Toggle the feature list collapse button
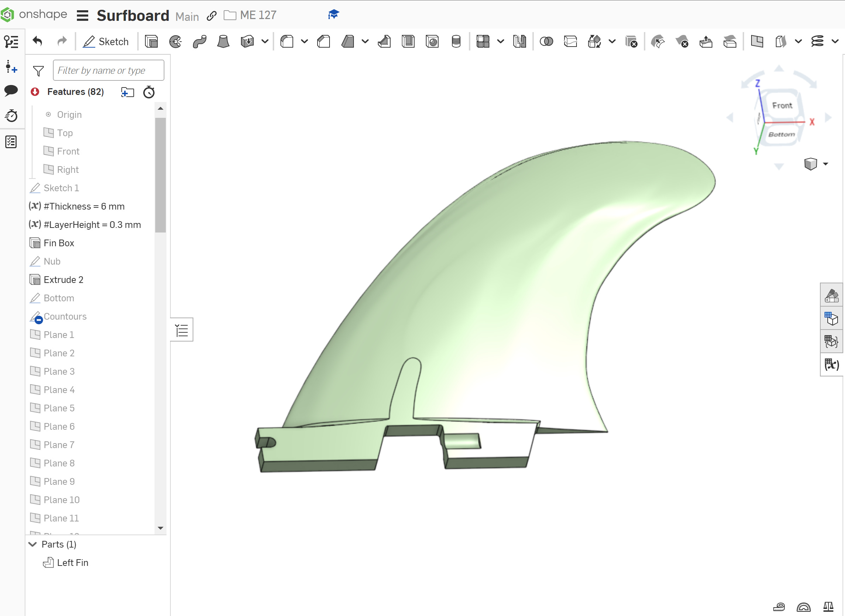Viewport: 845px width, 616px height. [x=182, y=330]
